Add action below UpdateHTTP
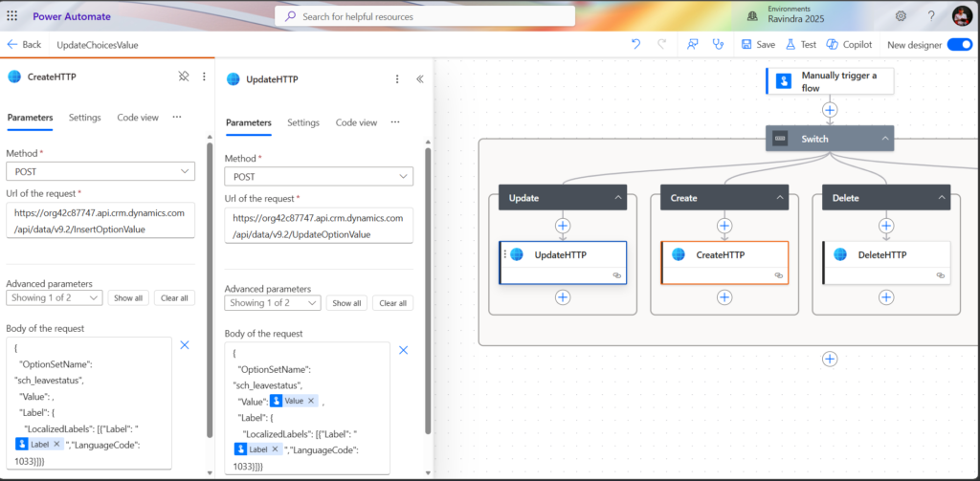 tap(563, 297)
